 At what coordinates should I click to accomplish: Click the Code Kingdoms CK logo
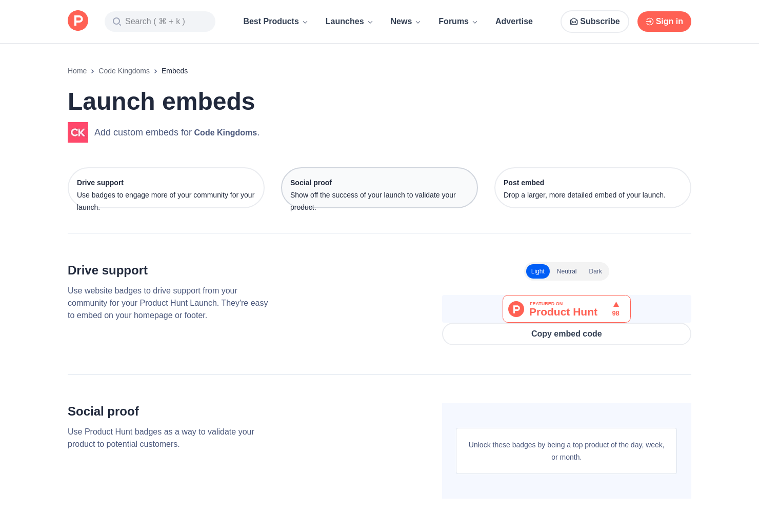(77, 132)
